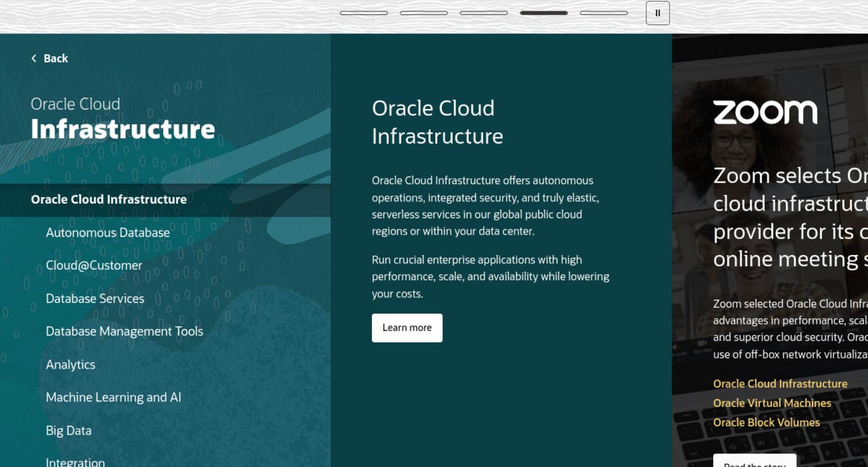Click the Zoom selects Oracle headline
Image resolution: width=868 pixels, height=467 pixels.
coord(791,217)
